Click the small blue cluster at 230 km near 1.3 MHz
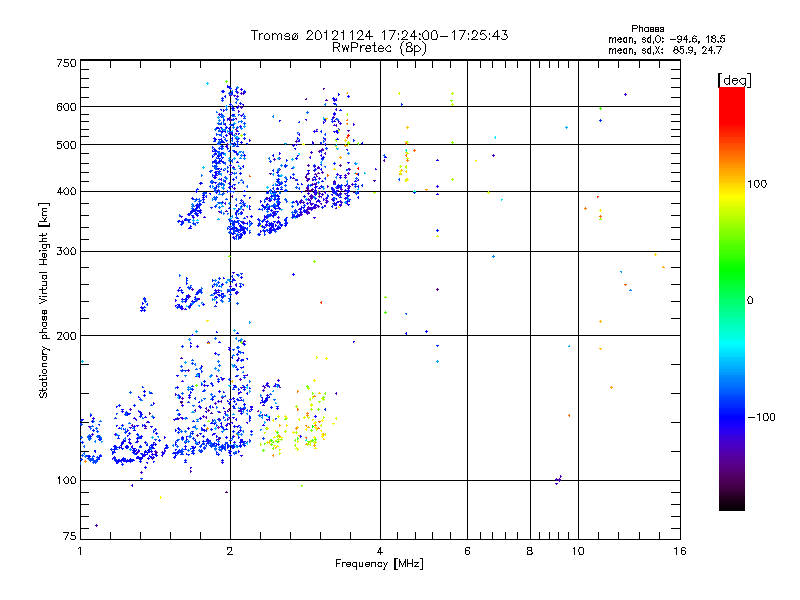 (144, 305)
